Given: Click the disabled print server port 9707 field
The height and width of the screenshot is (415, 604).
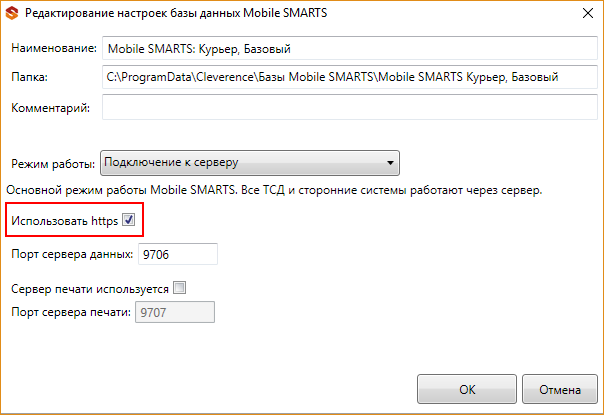Looking at the screenshot, I should click(175, 312).
